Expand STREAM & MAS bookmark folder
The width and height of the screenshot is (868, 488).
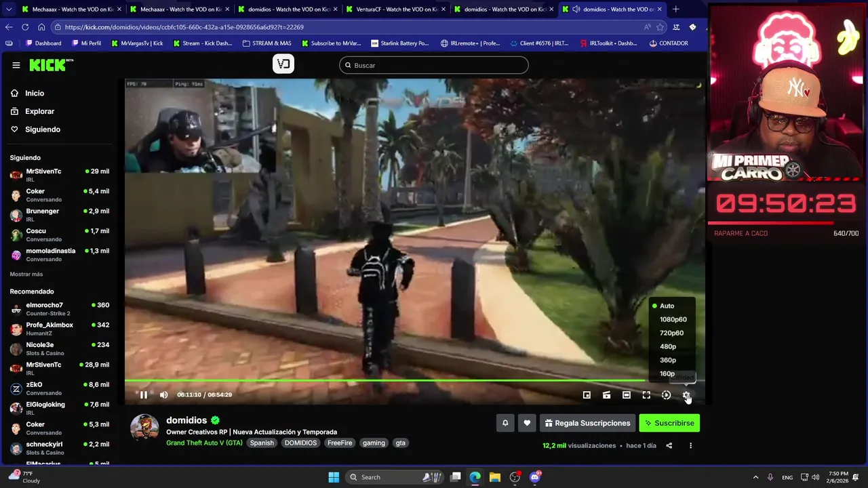point(267,43)
